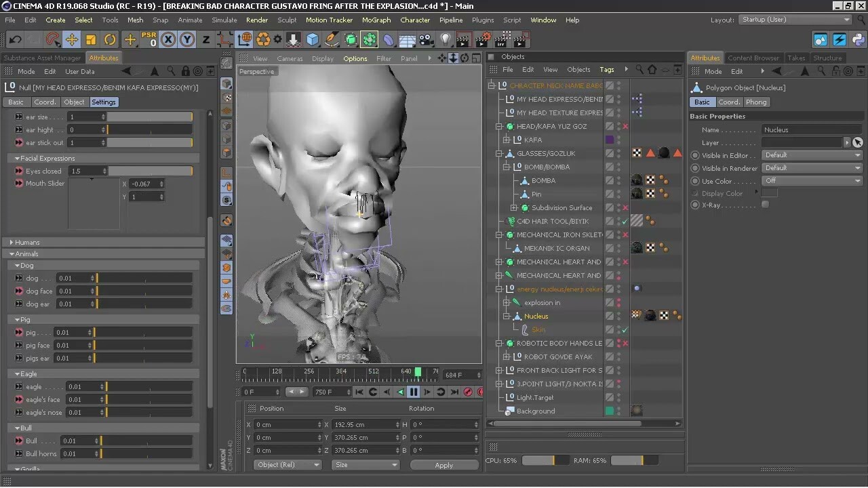
Task: Open the Simulate menu
Action: click(224, 20)
